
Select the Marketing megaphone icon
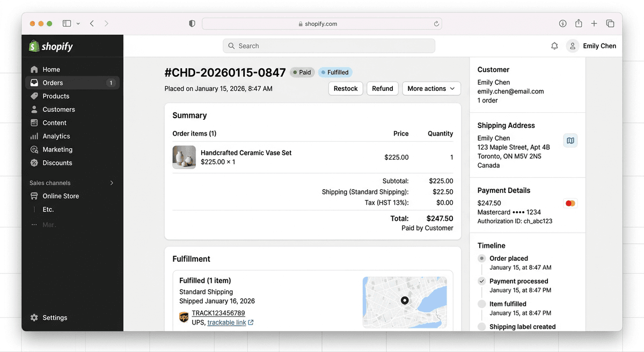click(x=35, y=149)
